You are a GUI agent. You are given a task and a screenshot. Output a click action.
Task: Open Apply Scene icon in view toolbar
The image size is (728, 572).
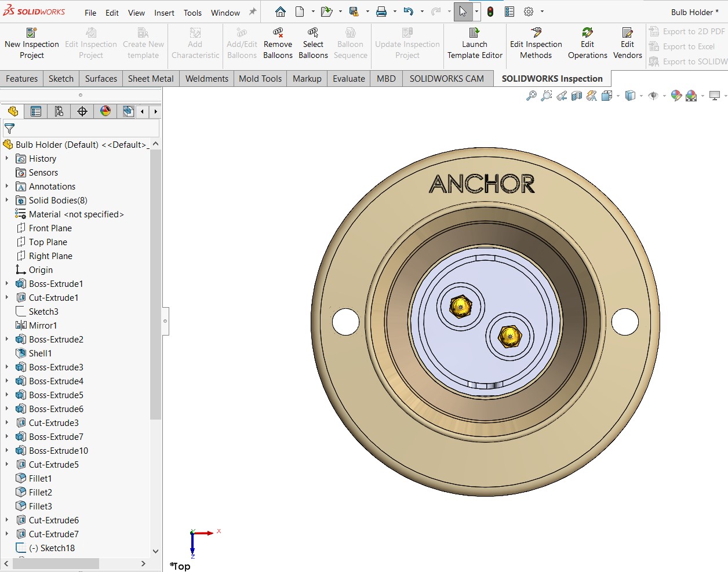tap(691, 96)
